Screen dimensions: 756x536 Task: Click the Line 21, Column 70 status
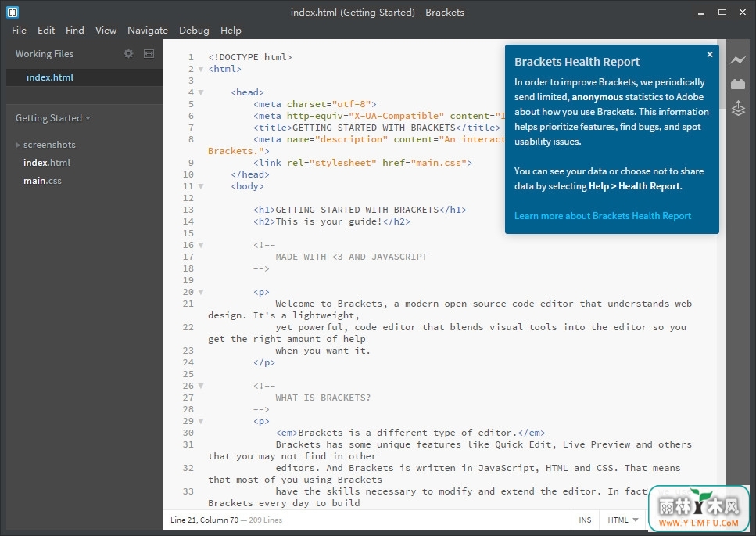(204, 520)
